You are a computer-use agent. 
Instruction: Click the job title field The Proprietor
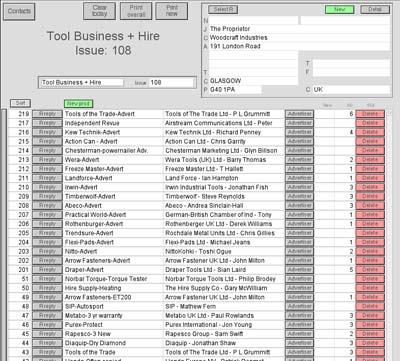coord(299,29)
